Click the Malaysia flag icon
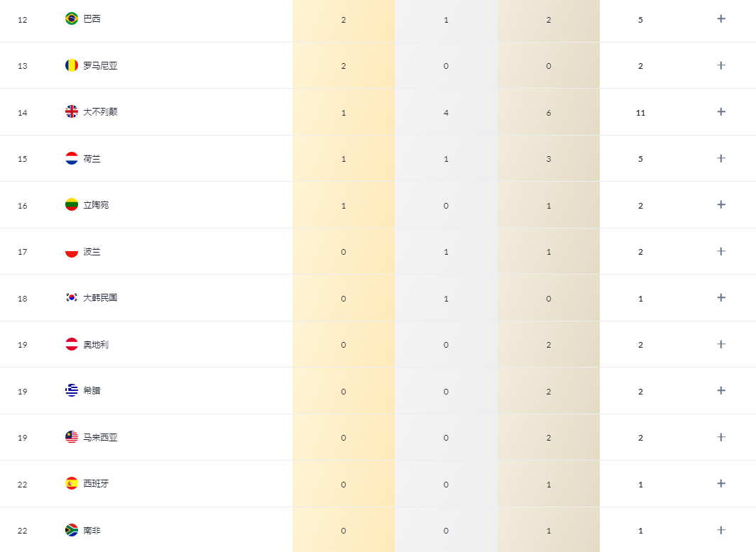The width and height of the screenshot is (756, 552). coord(72,437)
